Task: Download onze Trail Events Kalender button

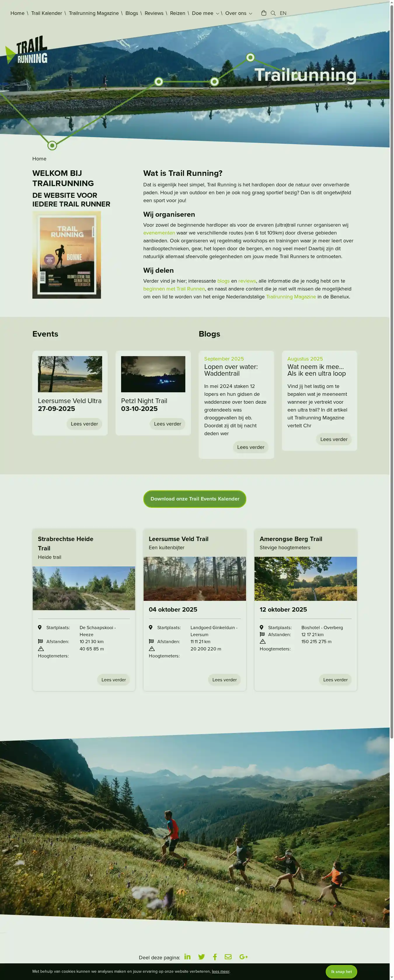Action: tap(195, 499)
